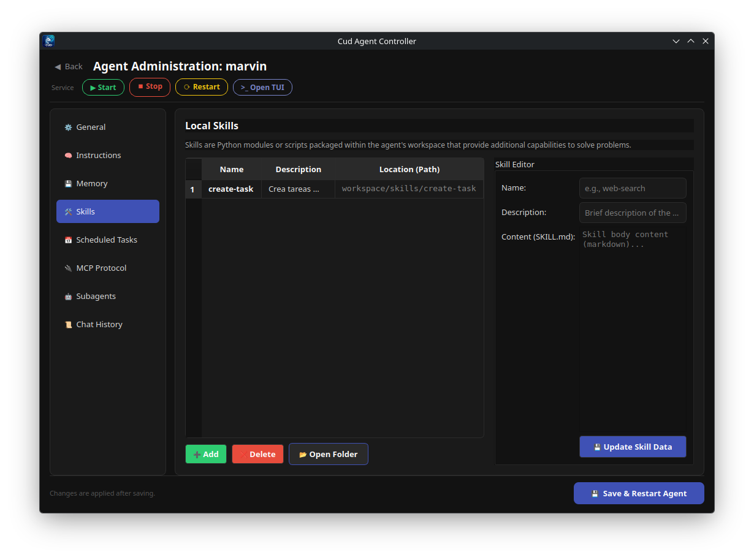The image size is (754, 560).
Task: Click Update Skill Data button
Action: click(x=633, y=447)
